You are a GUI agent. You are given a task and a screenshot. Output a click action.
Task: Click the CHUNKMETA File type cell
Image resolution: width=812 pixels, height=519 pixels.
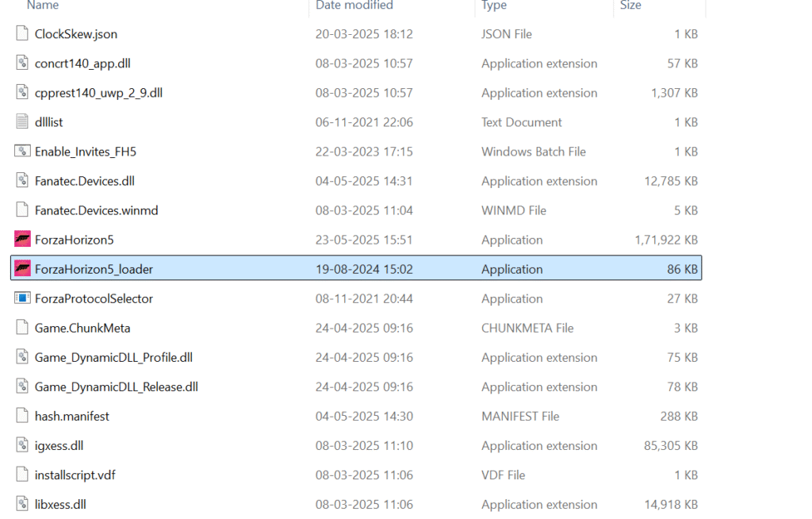[x=527, y=329]
